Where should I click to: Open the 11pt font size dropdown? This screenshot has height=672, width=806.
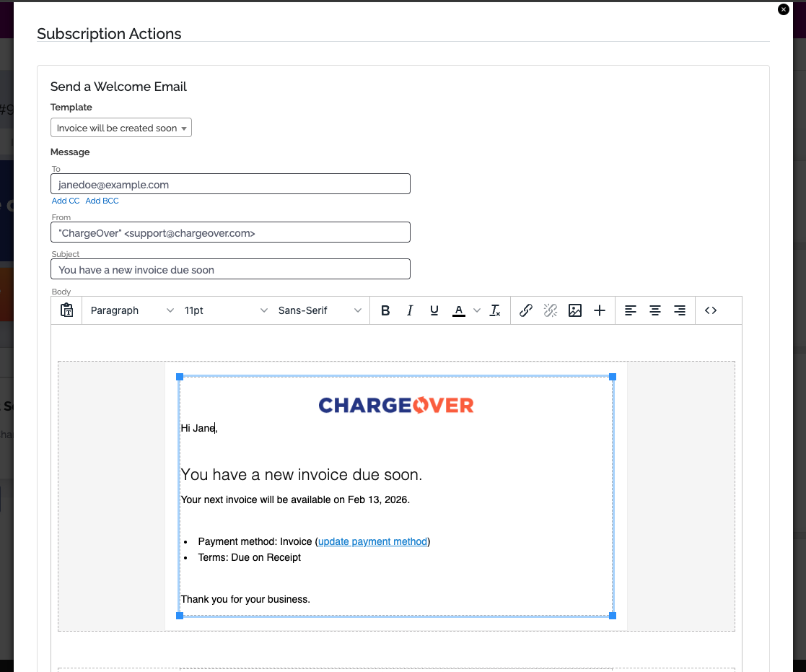pos(225,310)
